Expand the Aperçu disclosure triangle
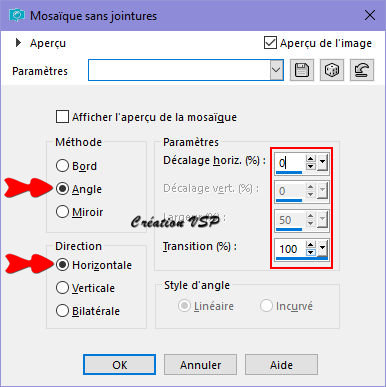The width and height of the screenshot is (386, 387). [19, 43]
